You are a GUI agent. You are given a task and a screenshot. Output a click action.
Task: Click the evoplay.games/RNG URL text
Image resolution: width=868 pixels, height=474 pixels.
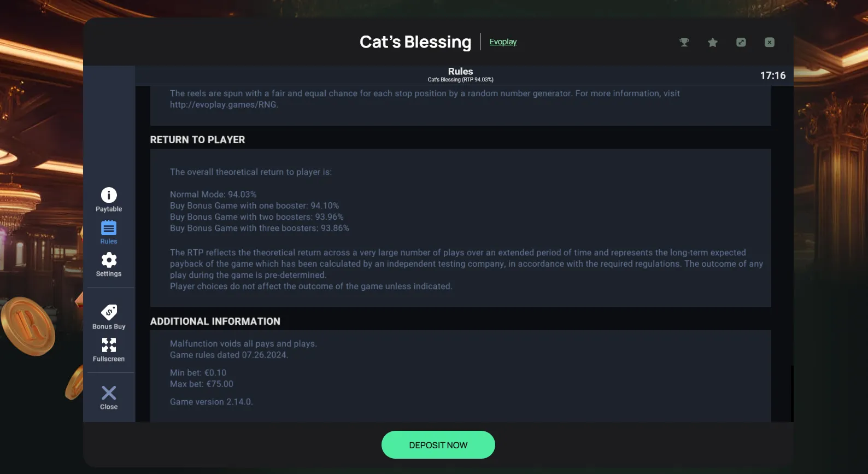point(223,104)
